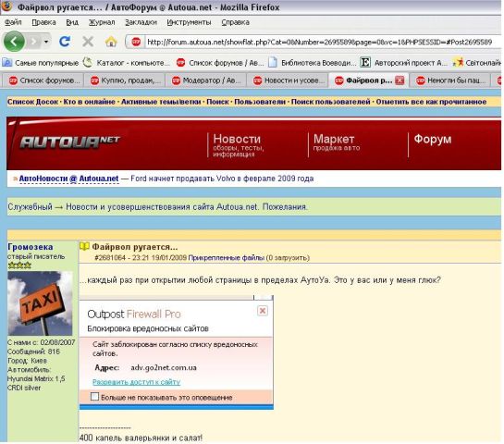Viewport: 504px width, 444px height.
Task: Click the site favicon in address bar
Action: 136,42
